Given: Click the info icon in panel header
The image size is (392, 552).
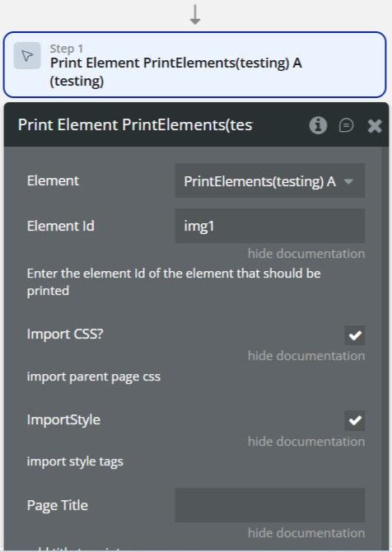Looking at the screenshot, I should coord(318,125).
